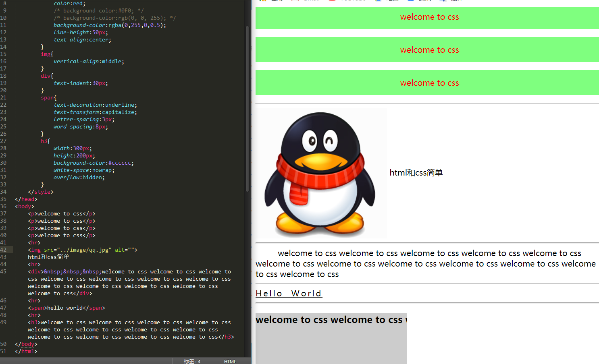Click the 'white-space:nowrap;' declaration
This screenshot has width=599, height=364.
[84, 170]
